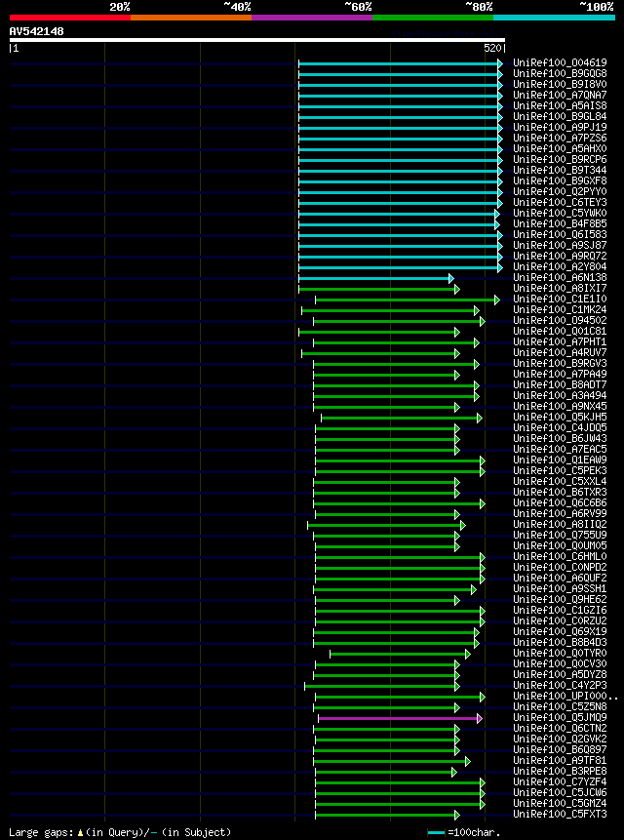This screenshot has height=840, width=624.
Task: Click the 520 query length marker
Action: pyautogui.click(x=492, y=48)
